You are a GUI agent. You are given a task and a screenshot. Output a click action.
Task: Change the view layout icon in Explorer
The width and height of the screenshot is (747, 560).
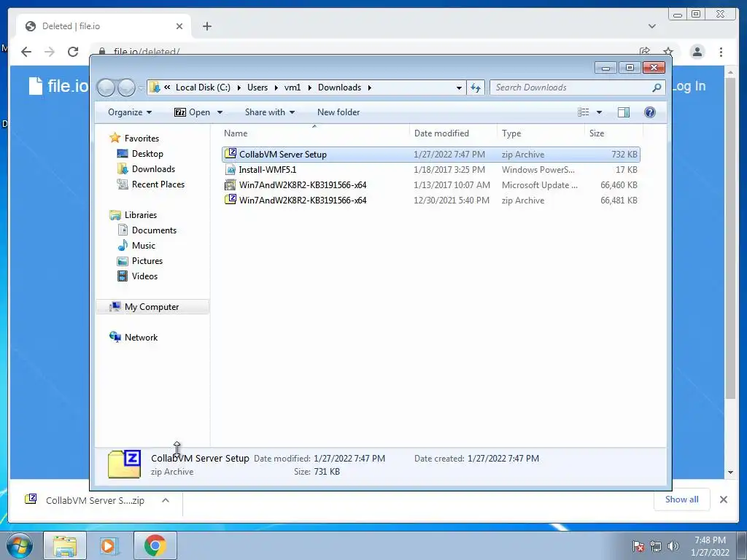click(584, 112)
